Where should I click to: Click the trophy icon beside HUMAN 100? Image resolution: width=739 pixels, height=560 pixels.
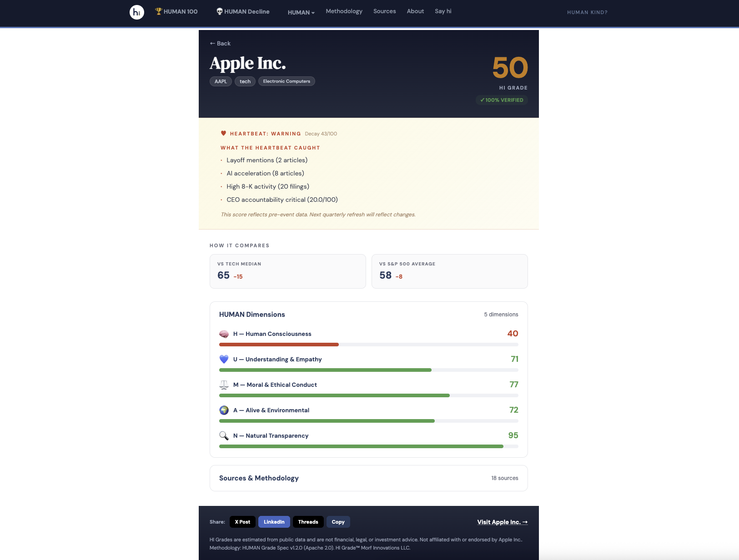point(158,11)
